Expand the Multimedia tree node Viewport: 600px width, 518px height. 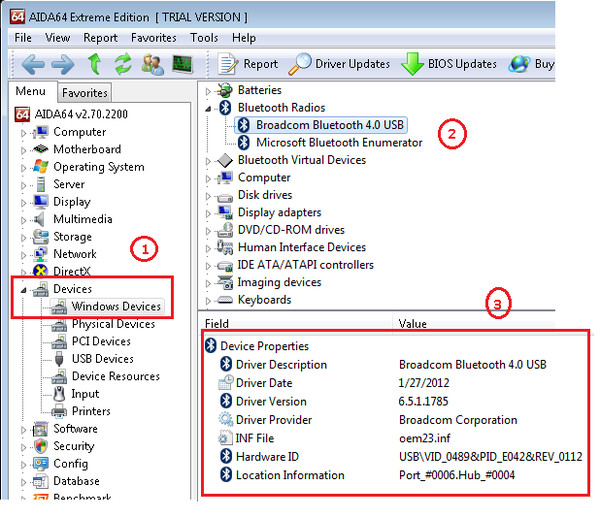(x=23, y=220)
